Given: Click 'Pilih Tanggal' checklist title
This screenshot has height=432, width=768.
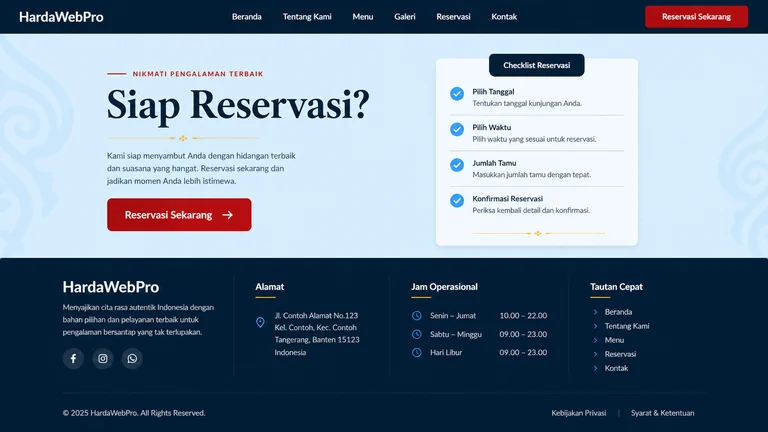Looking at the screenshot, I should click(493, 92).
